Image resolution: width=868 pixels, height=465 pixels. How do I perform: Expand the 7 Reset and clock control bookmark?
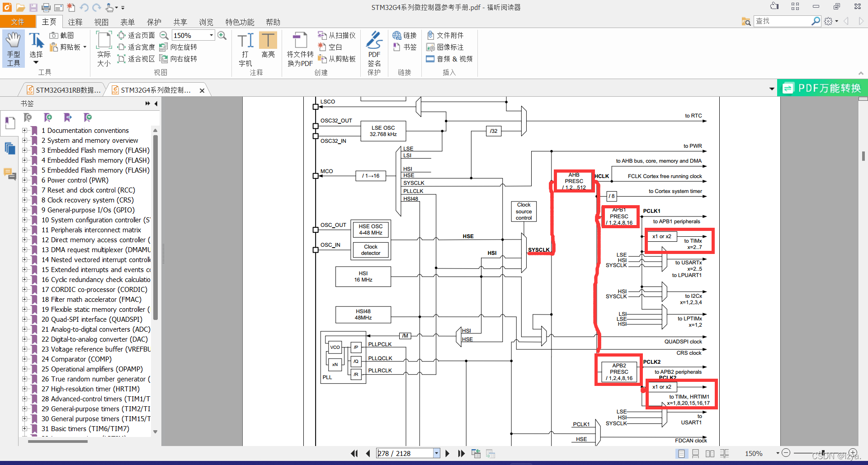click(24, 190)
